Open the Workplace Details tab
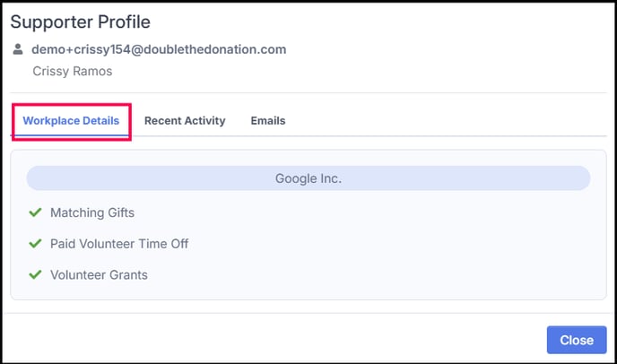Screen dimensions: 617x364 click(71, 120)
